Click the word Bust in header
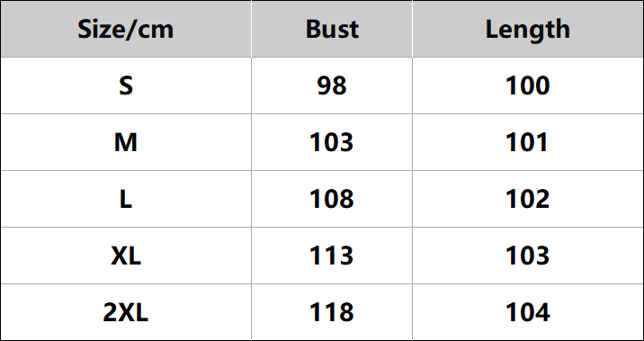This screenshot has height=341, width=644. coord(332,29)
